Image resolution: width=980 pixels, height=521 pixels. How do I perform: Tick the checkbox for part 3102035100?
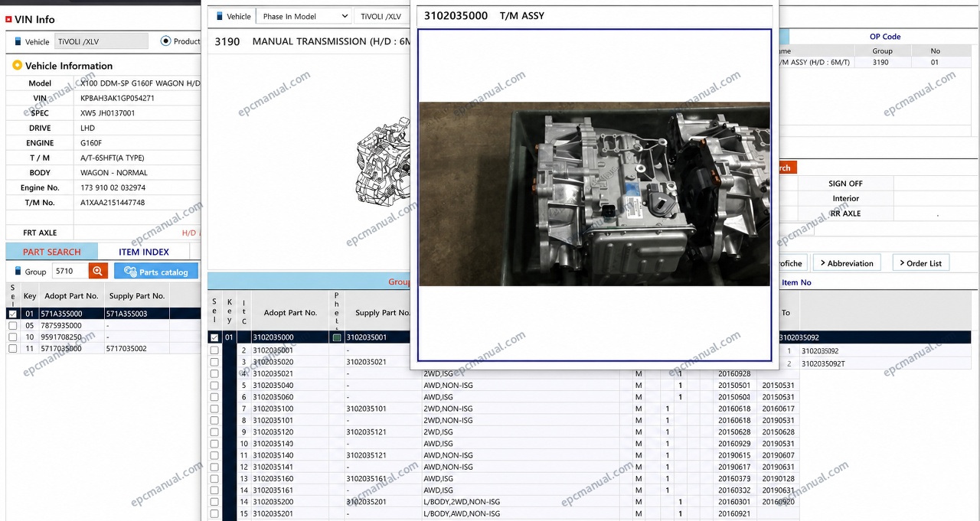click(214, 409)
